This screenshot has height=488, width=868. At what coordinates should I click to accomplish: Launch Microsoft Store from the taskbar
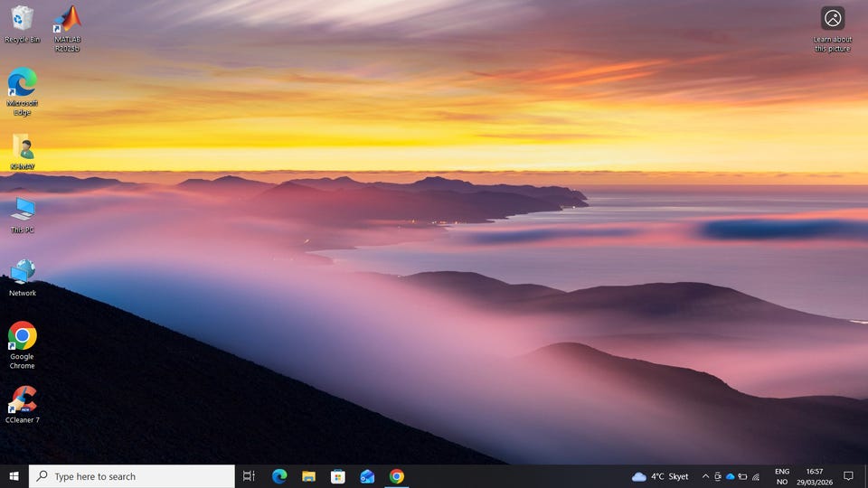338,476
